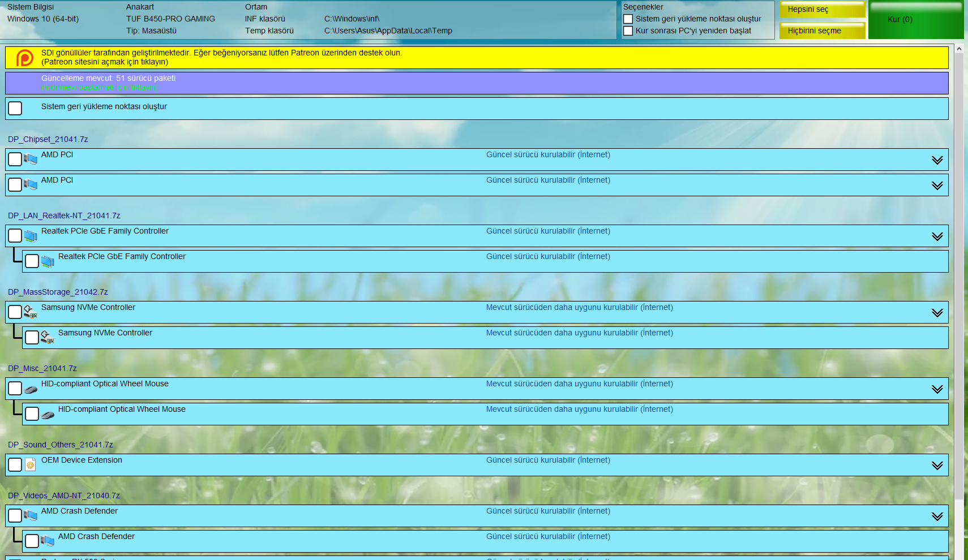Click the DP_MassStorage_21042.7z pack header
The width and height of the screenshot is (968, 560).
tap(58, 292)
